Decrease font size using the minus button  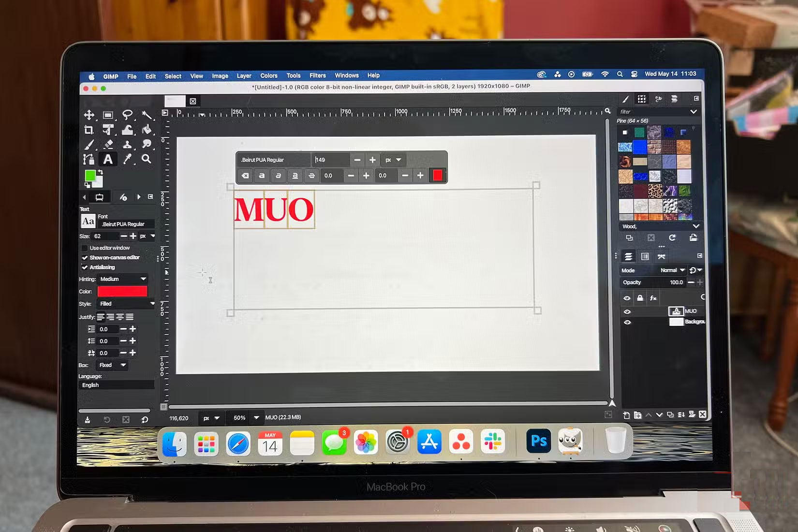(x=125, y=236)
